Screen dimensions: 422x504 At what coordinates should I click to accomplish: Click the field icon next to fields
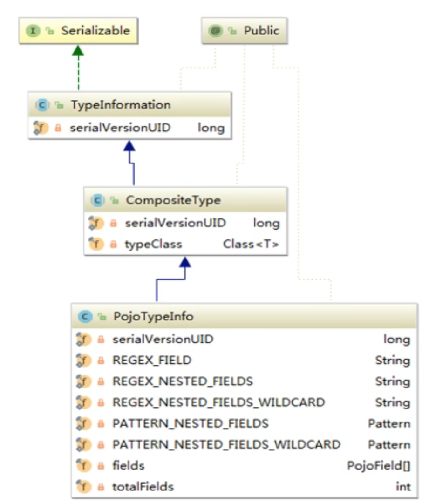[83, 465]
